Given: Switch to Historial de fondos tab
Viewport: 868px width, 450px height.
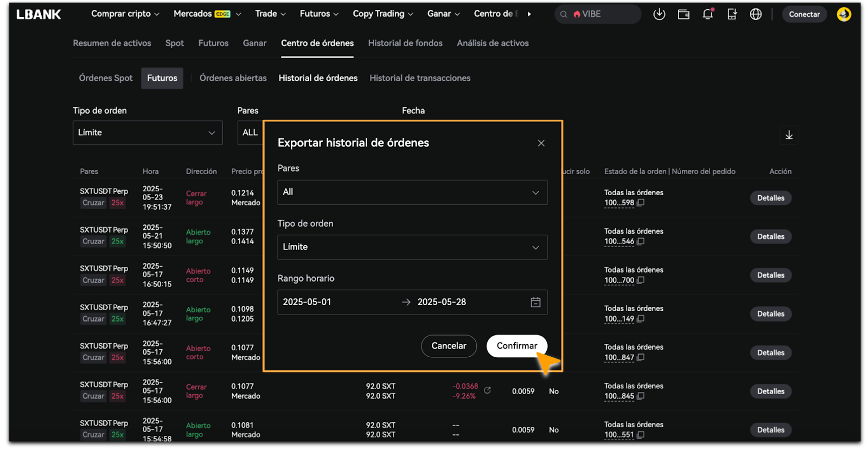Looking at the screenshot, I should [x=405, y=43].
